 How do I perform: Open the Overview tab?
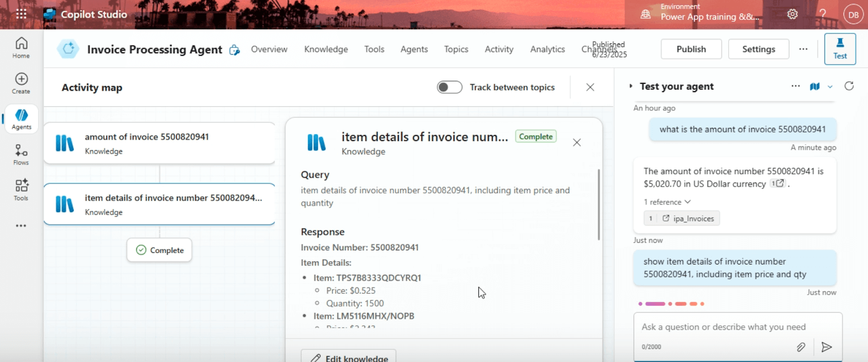[269, 49]
